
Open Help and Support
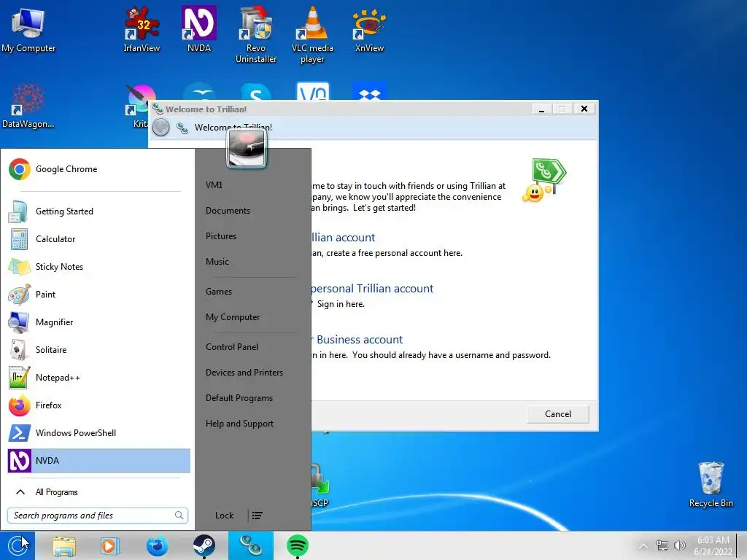239,424
